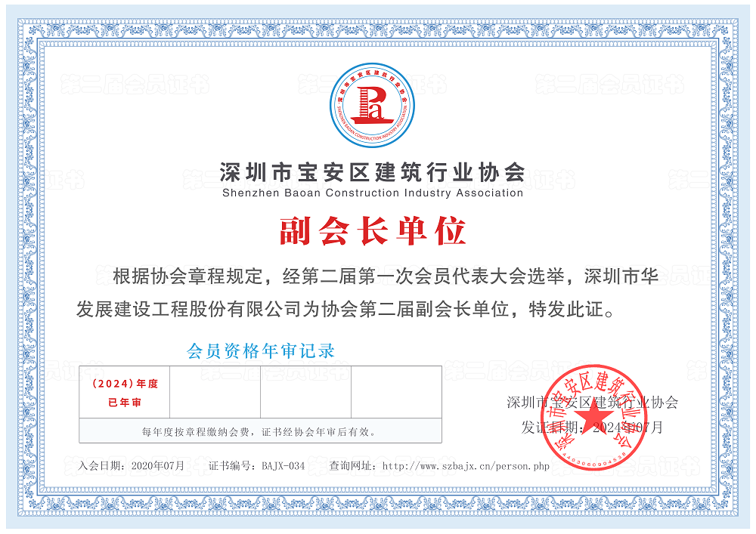The image size is (756, 534).
Task: Click the join date '入会日期：2020年07月'
Action: (x=131, y=465)
